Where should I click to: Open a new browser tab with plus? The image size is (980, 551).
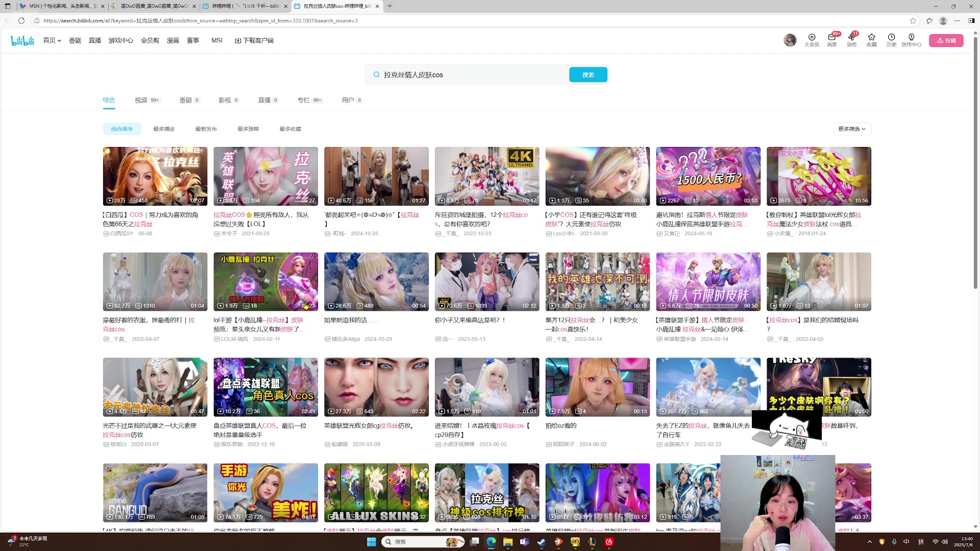click(390, 6)
